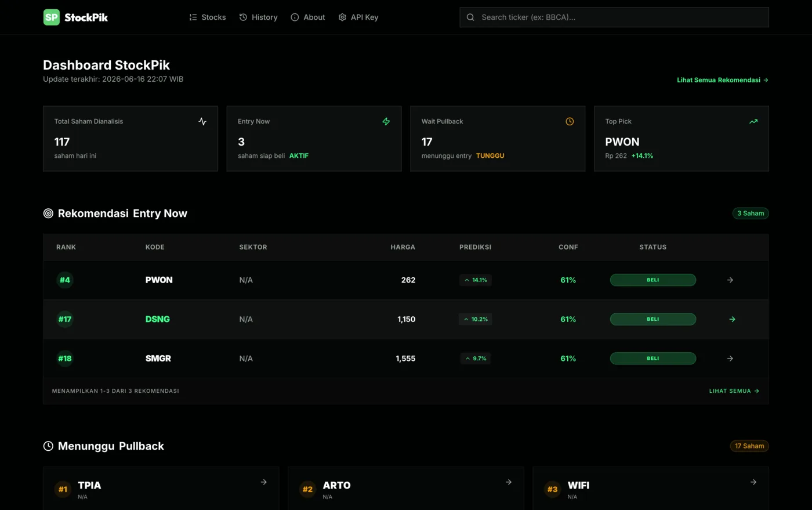Screen dimensions: 812x510
Task: Click the +14.1% value in Top Pick card
Action: 642,156
